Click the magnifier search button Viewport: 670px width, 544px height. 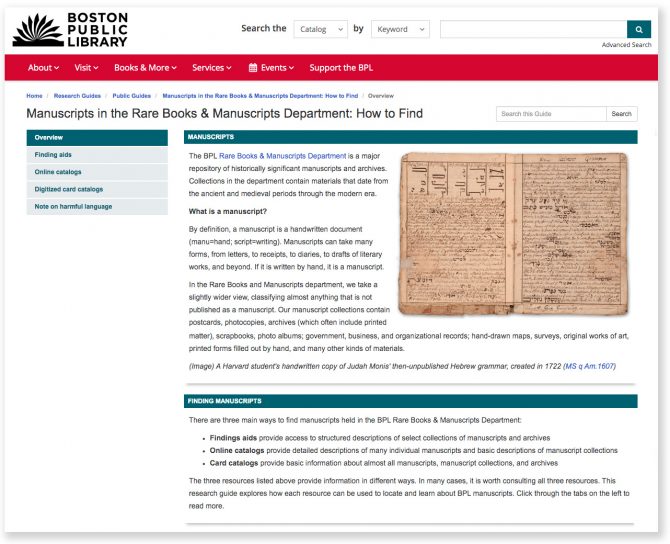click(x=639, y=29)
